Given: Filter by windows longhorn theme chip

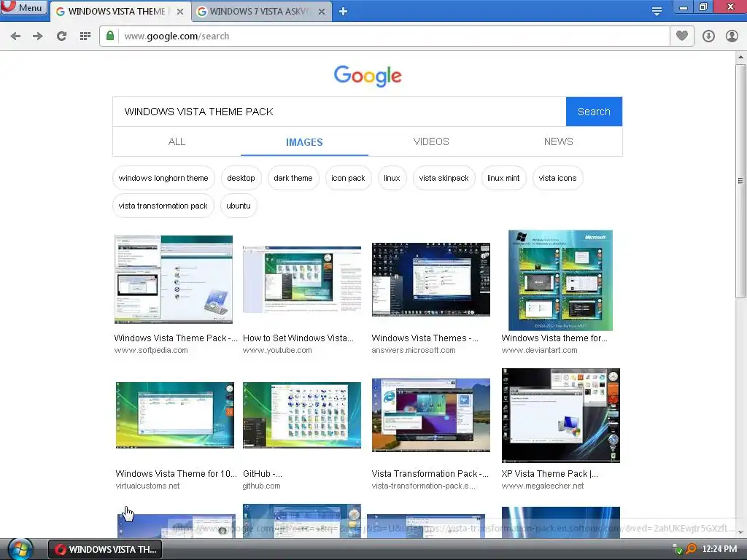Looking at the screenshot, I should coord(163,178).
